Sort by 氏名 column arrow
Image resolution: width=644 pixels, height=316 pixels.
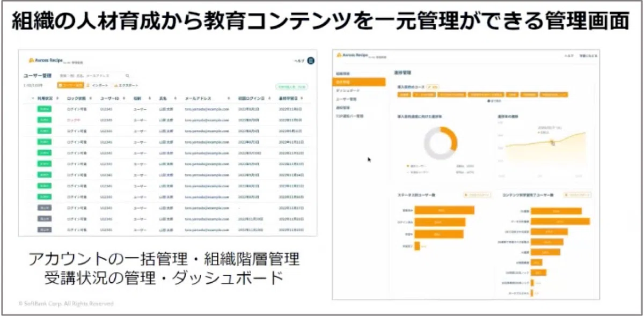(177, 99)
